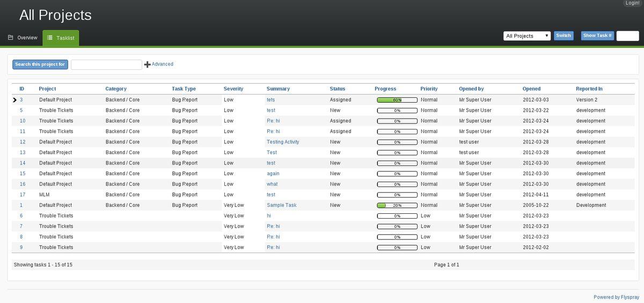
Task: Open task ID 1 link
Action: [x=21, y=205]
